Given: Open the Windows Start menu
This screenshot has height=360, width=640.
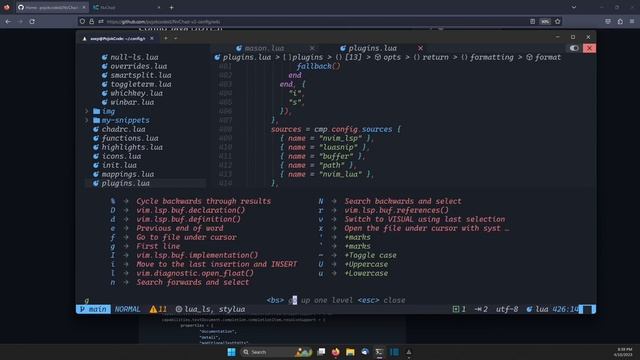Looking at the screenshot, I should point(231,352).
